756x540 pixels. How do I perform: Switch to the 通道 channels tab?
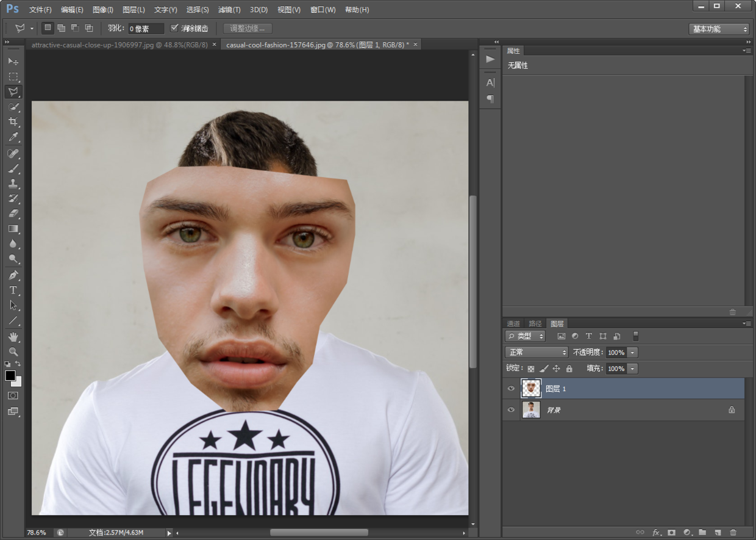click(513, 323)
